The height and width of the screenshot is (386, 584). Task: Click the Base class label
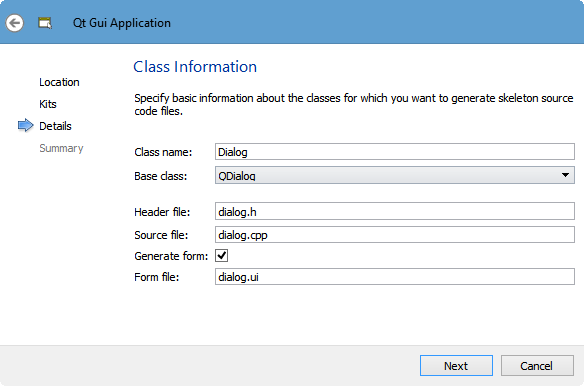pos(161,176)
